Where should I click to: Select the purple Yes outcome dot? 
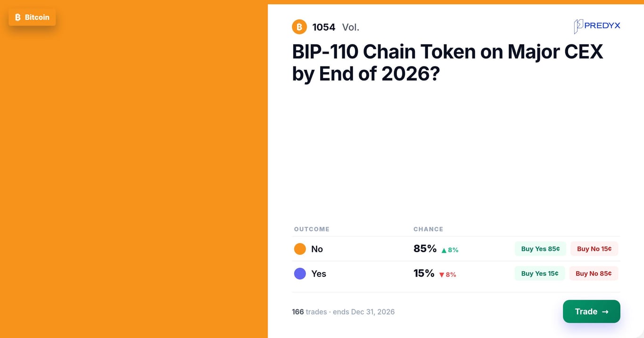tap(300, 273)
